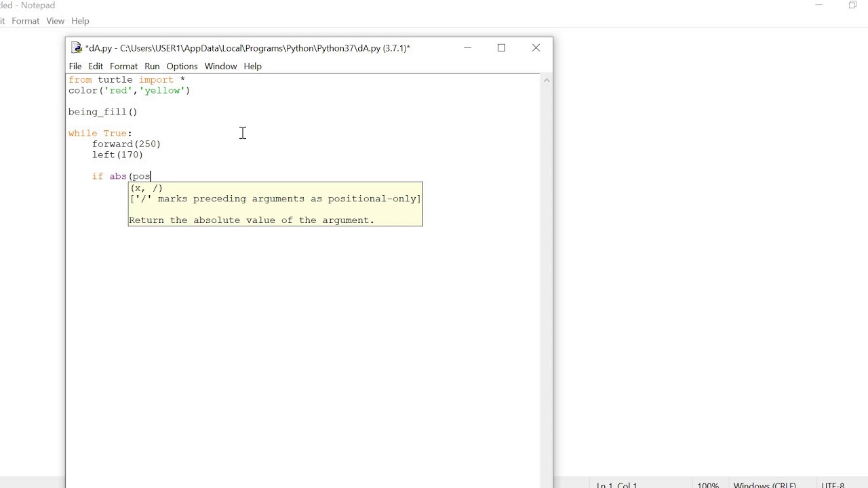Click the color('red','yellow') line
This screenshot has height=488, width=868.
point(129,91)
